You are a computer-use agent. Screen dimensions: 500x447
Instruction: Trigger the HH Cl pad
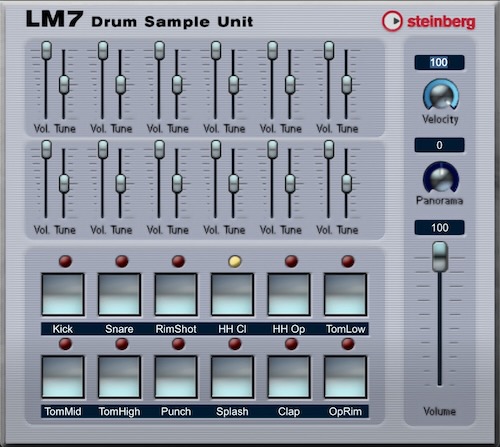[x=232, y=294]
